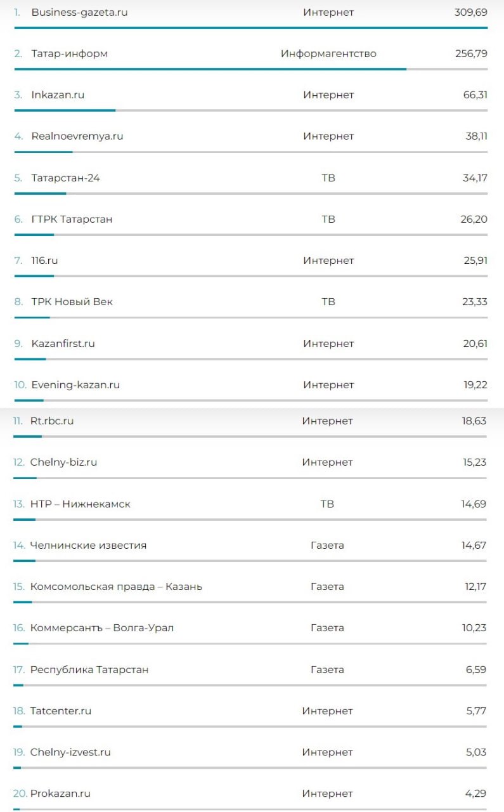Open the Prokazan.ru entry
The height and width of the screenshot is (812, 504).
click(x=60, y=793)
